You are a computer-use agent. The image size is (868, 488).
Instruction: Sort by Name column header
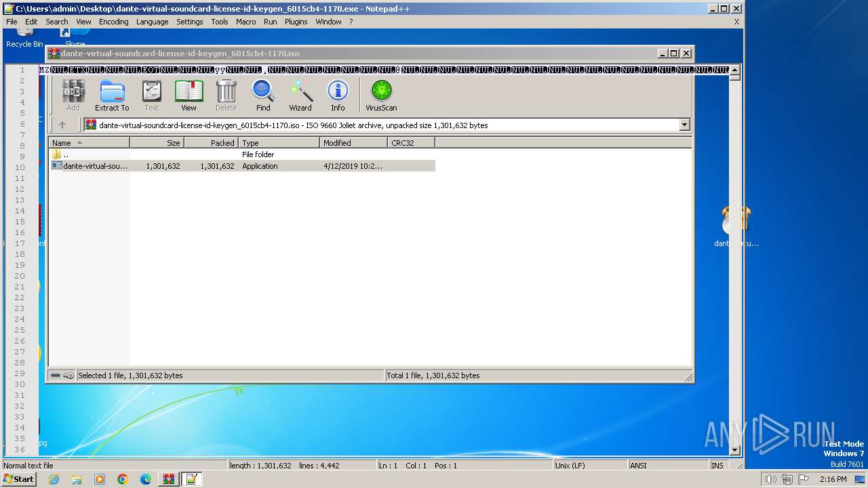(89, 143)
